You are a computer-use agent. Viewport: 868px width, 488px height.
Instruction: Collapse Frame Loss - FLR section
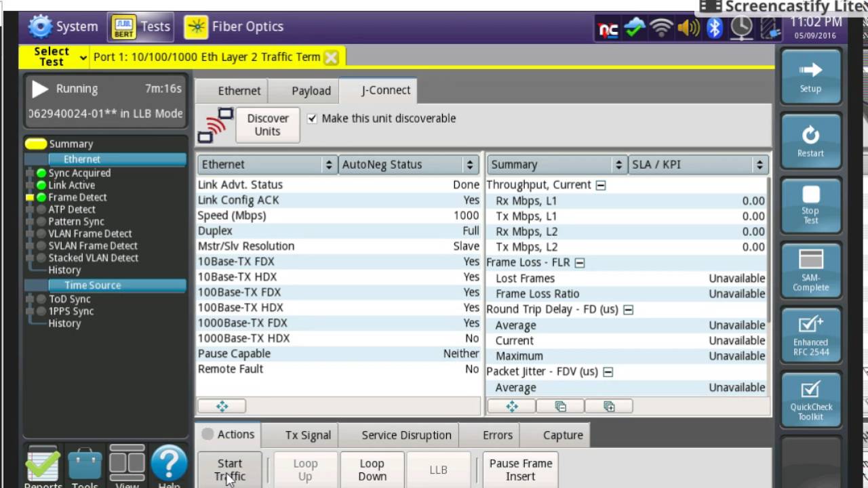tap(579, 262)
